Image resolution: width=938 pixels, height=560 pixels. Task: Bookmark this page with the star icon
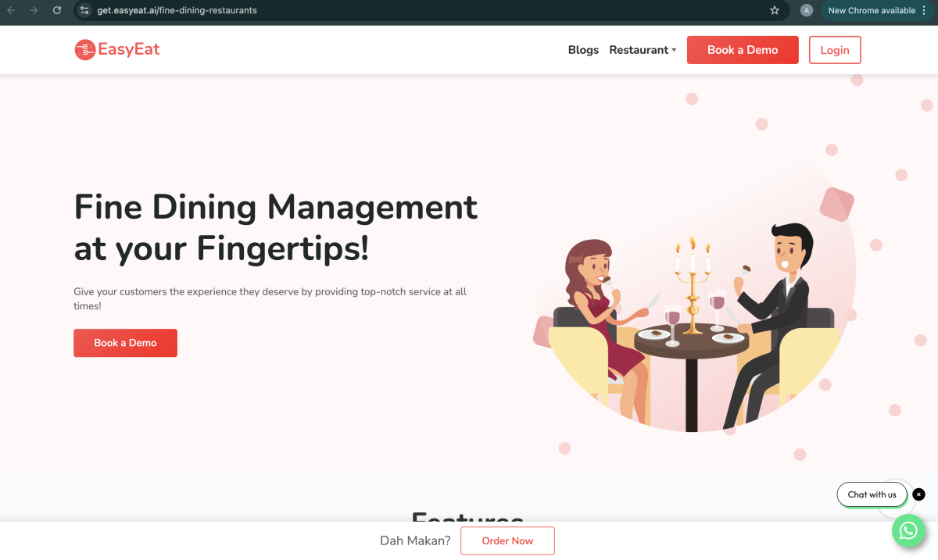(775, 10)
